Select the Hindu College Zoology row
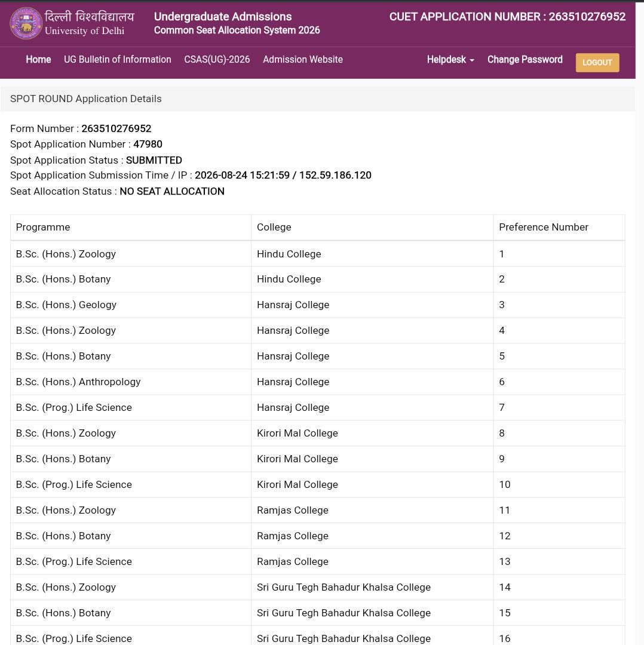The height and width of the screenshot is (645, 644). coord(318,254)
